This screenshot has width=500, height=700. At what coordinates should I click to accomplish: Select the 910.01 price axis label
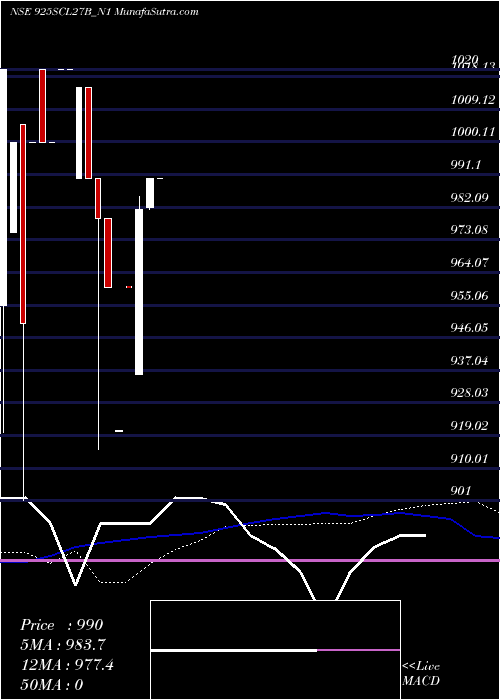click(x=472, y=458)
